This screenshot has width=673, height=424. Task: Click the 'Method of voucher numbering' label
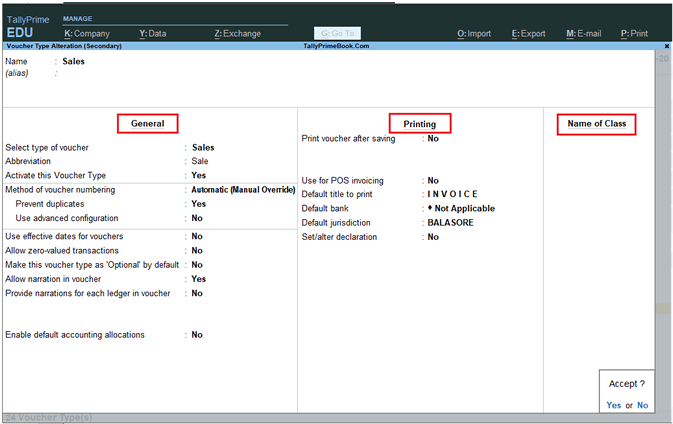(x=60, y=190)
